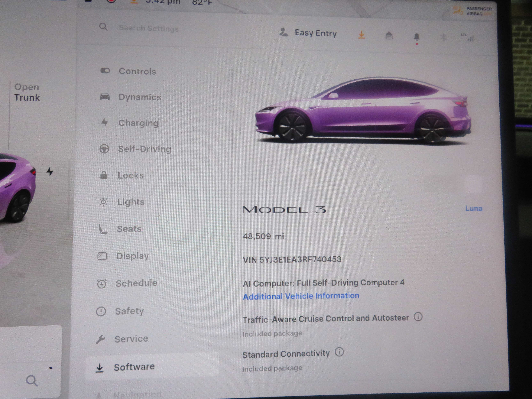
Task: Click the Display screen icon
Action: [102, 256]
